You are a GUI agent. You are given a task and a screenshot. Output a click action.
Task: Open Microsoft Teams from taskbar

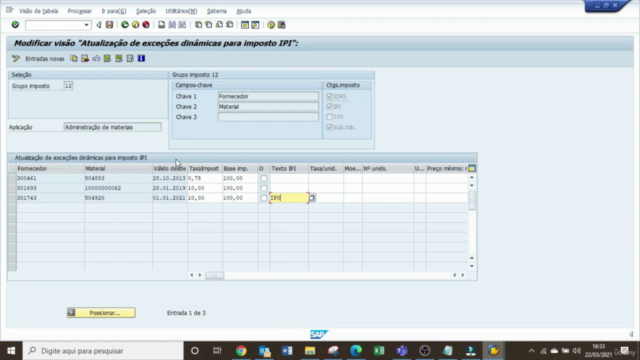pos(402,351)
